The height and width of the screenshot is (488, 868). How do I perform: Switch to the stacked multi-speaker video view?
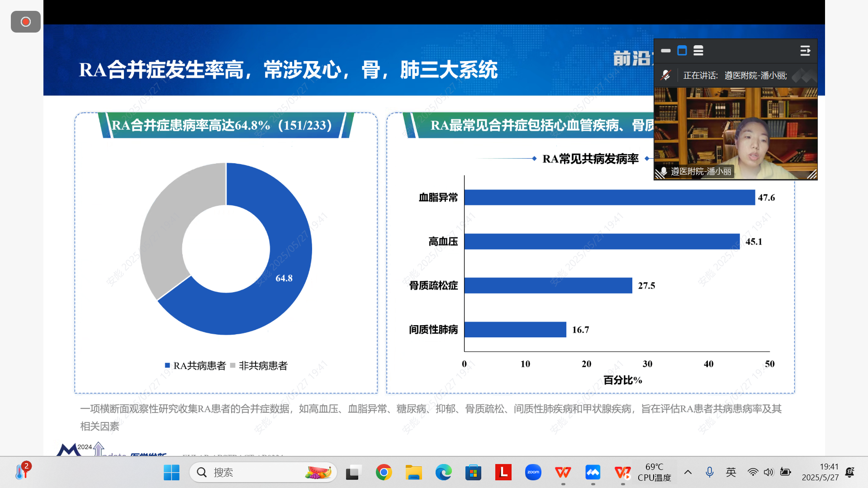[698, 51]
